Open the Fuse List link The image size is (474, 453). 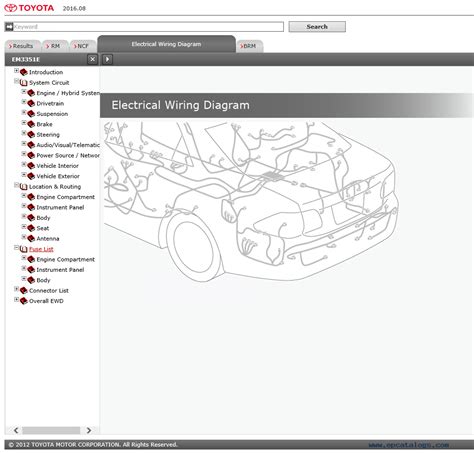click(x=41, y=249)
